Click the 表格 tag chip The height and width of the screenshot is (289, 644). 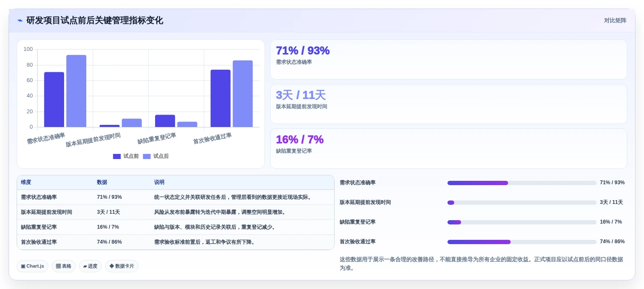(x=64, y=266)
